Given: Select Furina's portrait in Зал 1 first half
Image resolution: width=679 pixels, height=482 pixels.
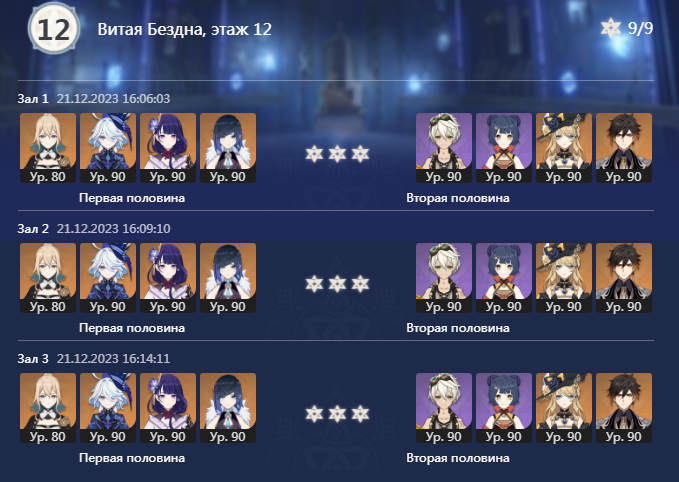Looking at the screenshot, I should 108,148.
